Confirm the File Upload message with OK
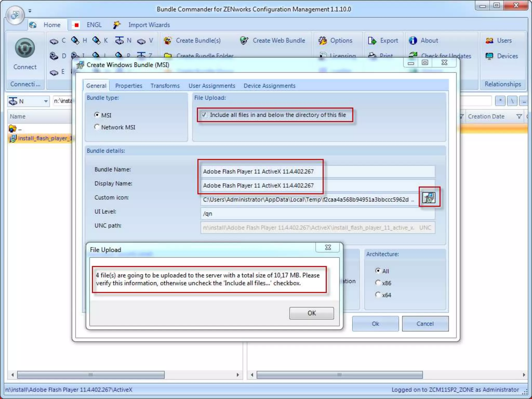 (x=311, y=313)
